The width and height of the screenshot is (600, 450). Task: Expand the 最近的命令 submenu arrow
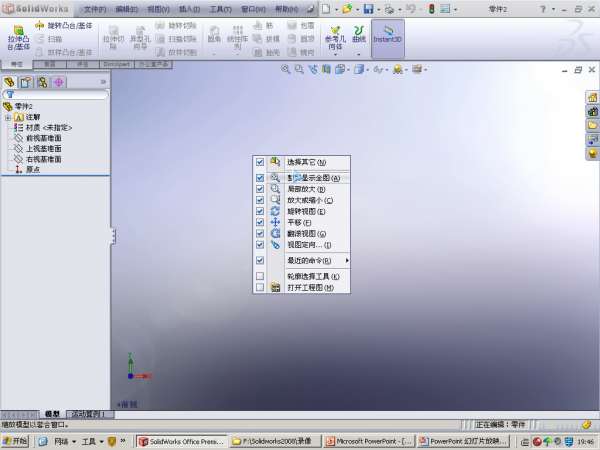click(x=347, y=261)
